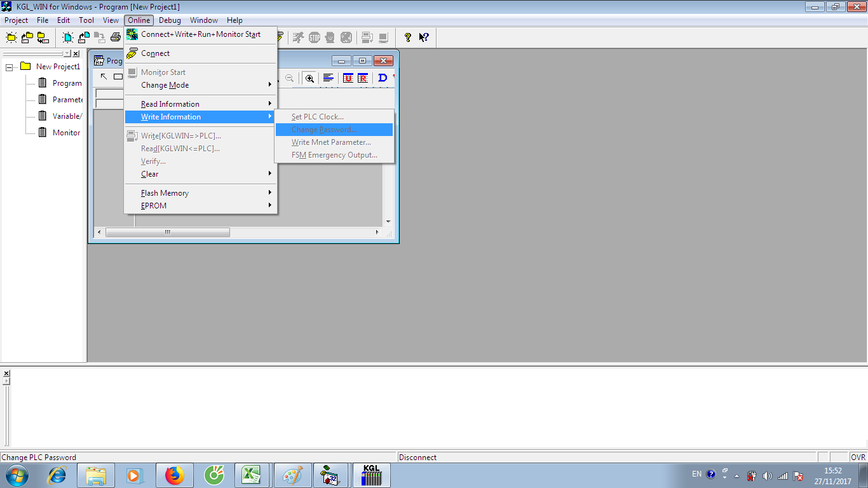
Task: Open the Windows Start menu
Action: (17, 475)
